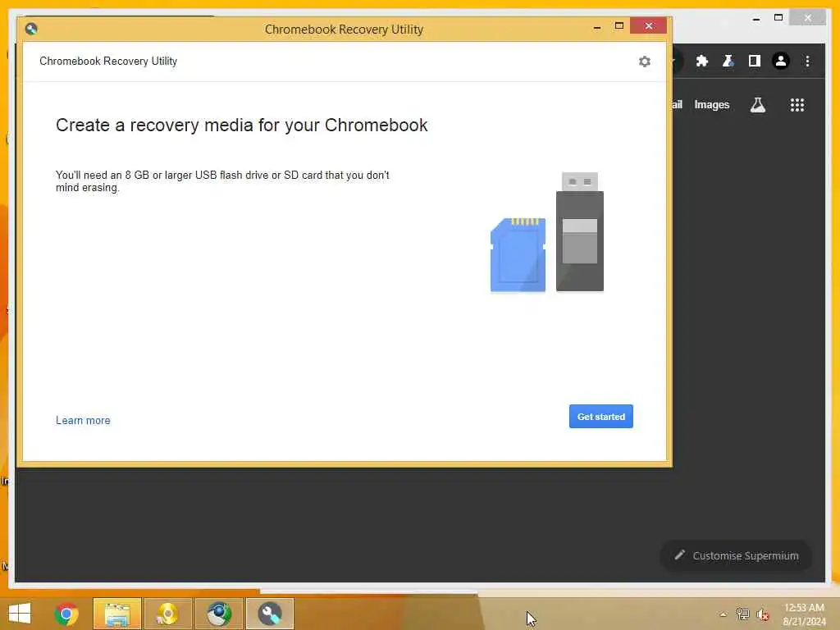Select the Recovery Utility taskbar button
This screenshot has width=840, height=630.
point(269,614)
